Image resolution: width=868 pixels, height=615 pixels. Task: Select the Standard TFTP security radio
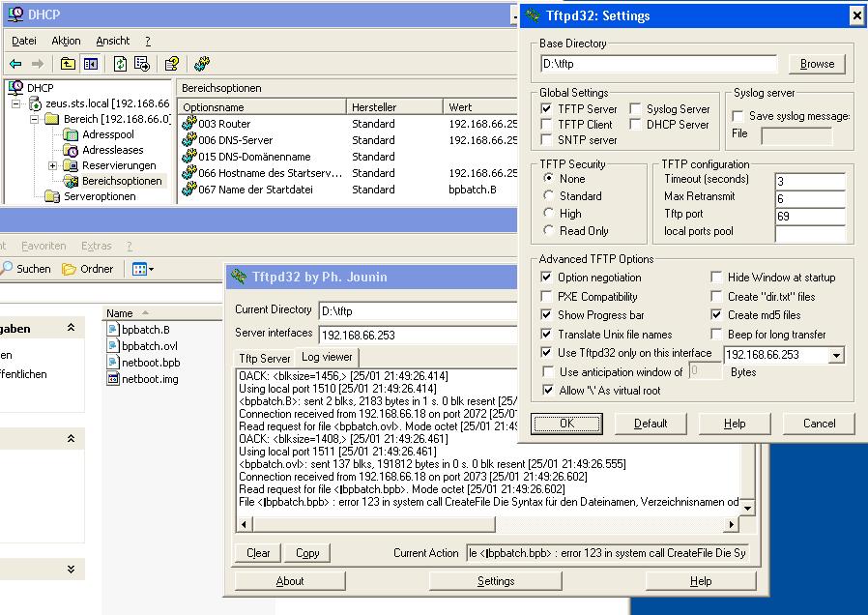[549, 195]
